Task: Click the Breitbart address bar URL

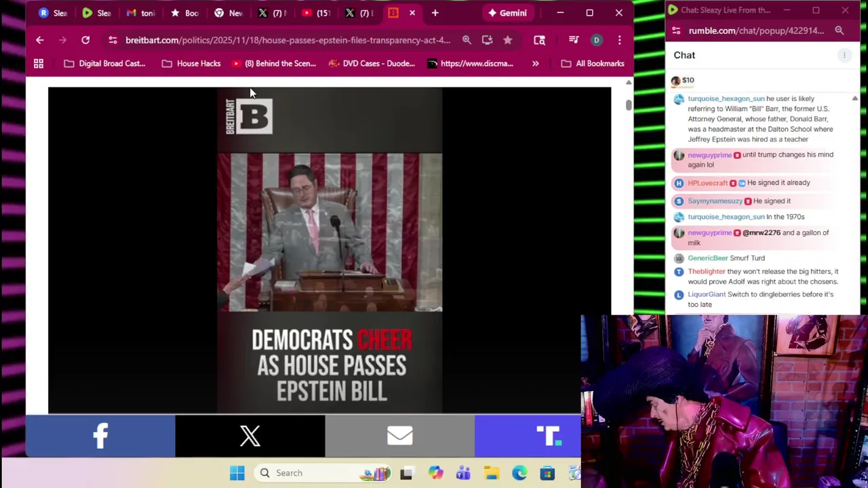Action: [288, 40]
